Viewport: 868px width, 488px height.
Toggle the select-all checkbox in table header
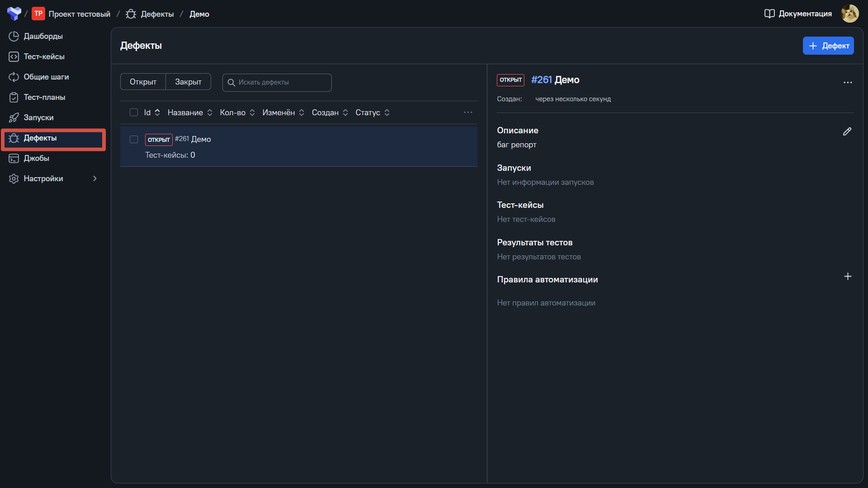point(134,113)
